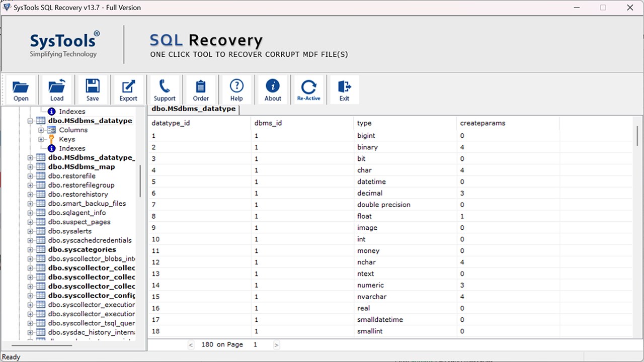This screenshot has height=362, width=644.
Task: Open Help question mark icon
Action: (236, 90)
